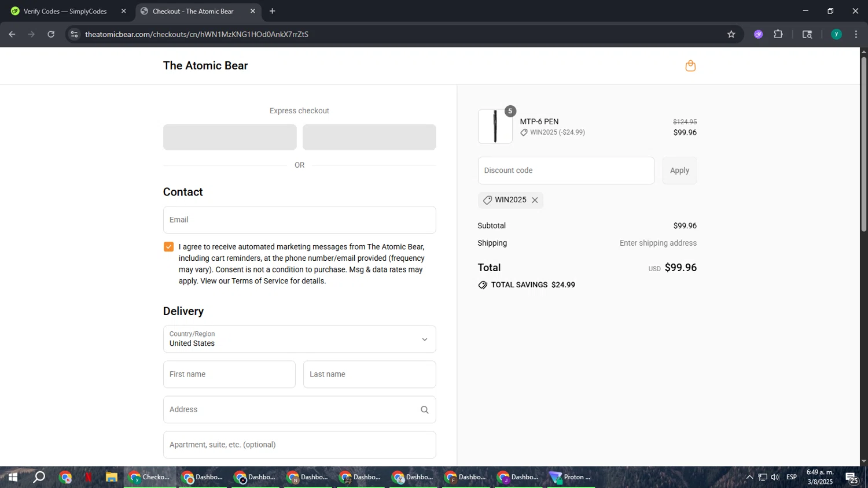Open the Netflix taskbar icon
Image resolution: width=868 pixels, height=488 pixels.
[x=89, y=477]
